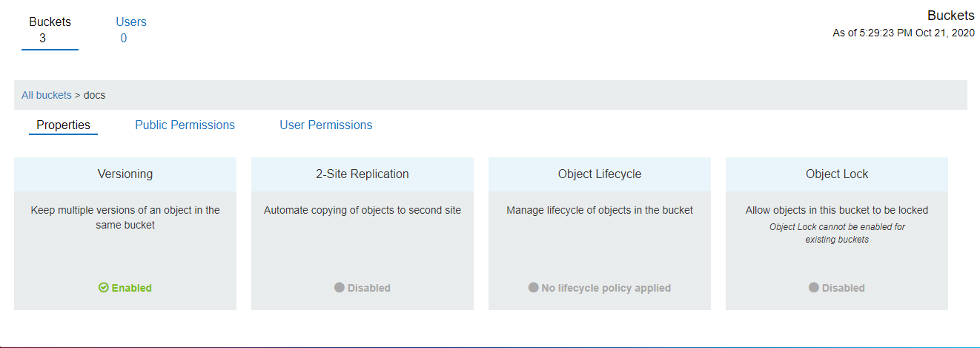The height and width of the screenshot is (348, 980).
Task: Open the Object Lifecycle card header
Action: click(600, 174)
